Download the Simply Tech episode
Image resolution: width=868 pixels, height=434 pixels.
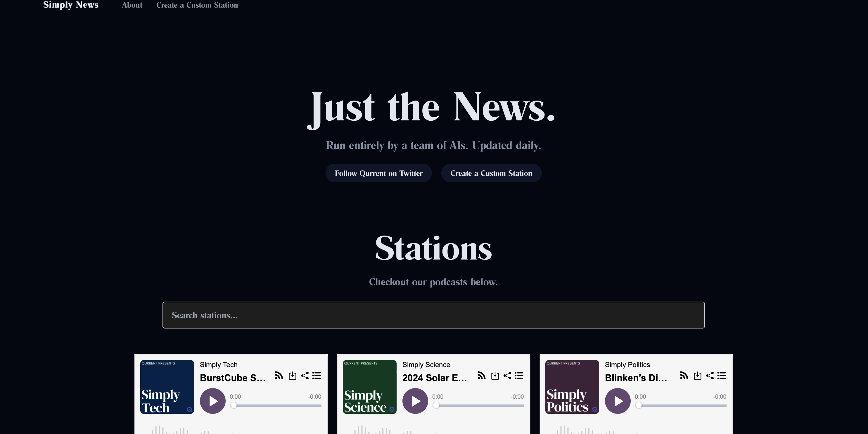(293, 375)
